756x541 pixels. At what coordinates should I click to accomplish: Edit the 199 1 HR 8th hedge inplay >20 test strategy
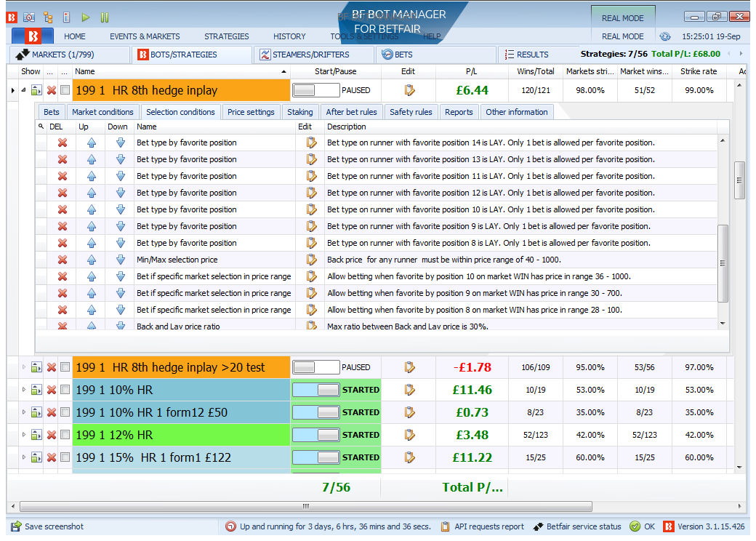tap(409, 367)
